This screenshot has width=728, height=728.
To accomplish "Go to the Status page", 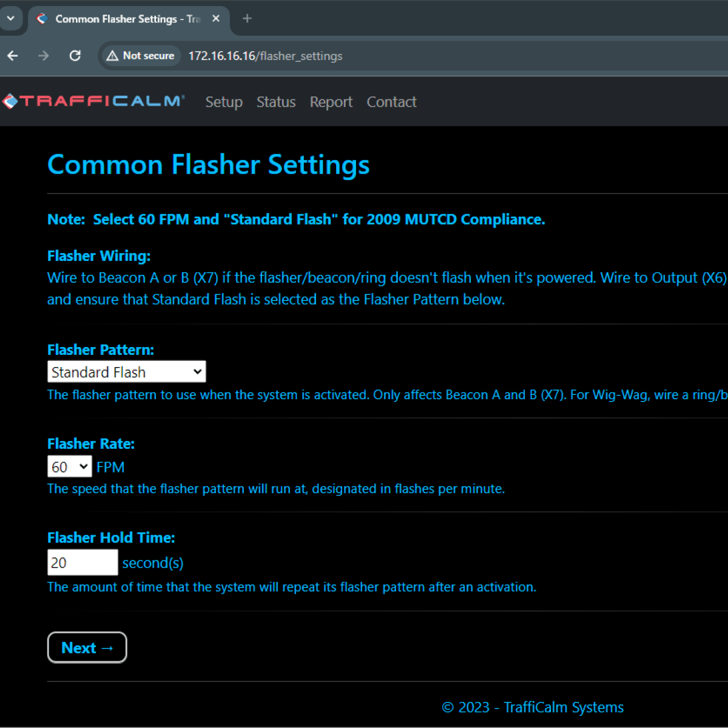I will tap(276, 102).
